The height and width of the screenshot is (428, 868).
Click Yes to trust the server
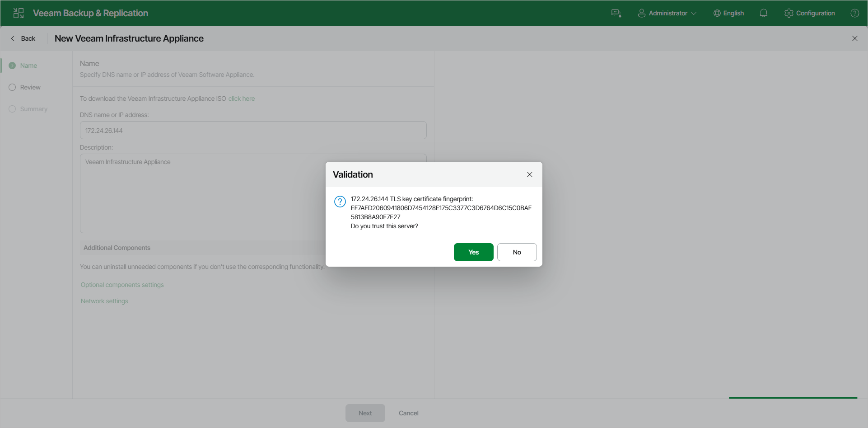473,252
